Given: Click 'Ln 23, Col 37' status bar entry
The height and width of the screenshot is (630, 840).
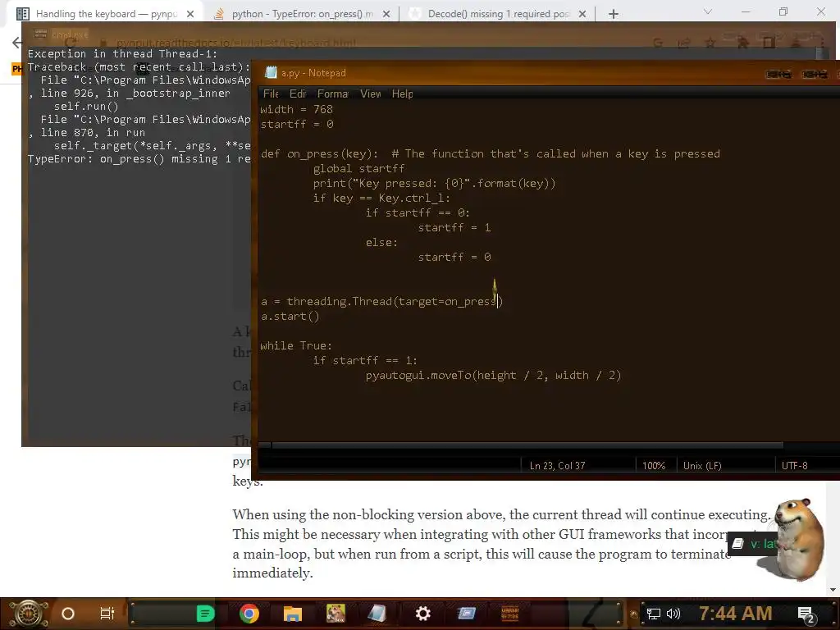Looking at the screenshot, I should coord(557,466).
